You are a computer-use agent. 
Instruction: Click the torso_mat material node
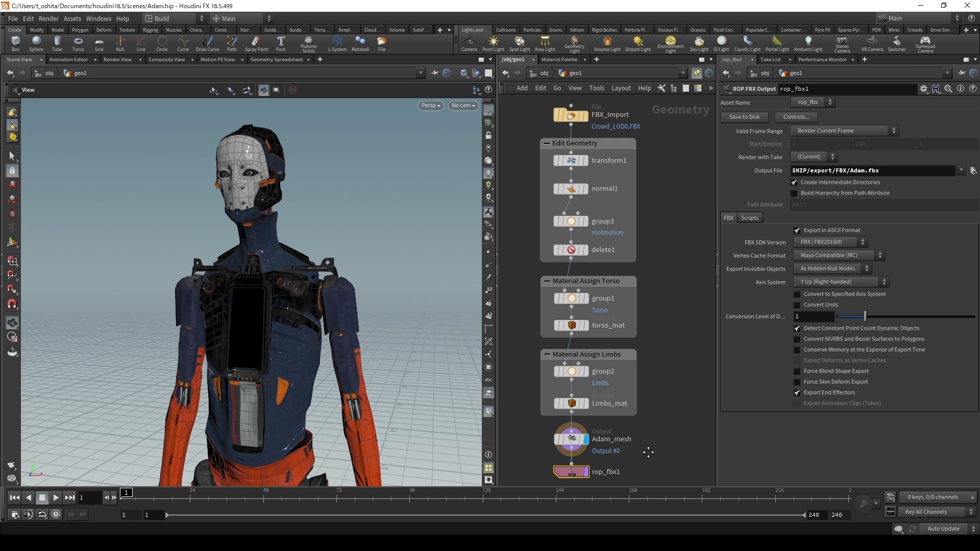coord(571,325)
